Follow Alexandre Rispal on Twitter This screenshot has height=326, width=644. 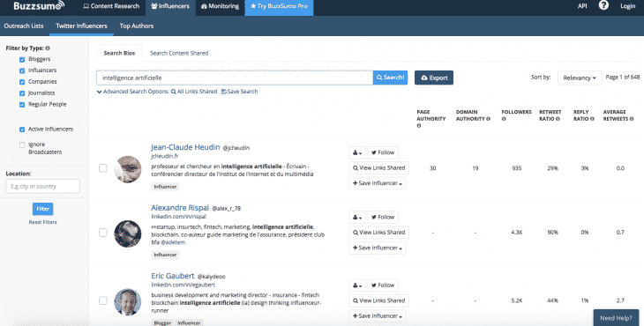coord(383,218)
